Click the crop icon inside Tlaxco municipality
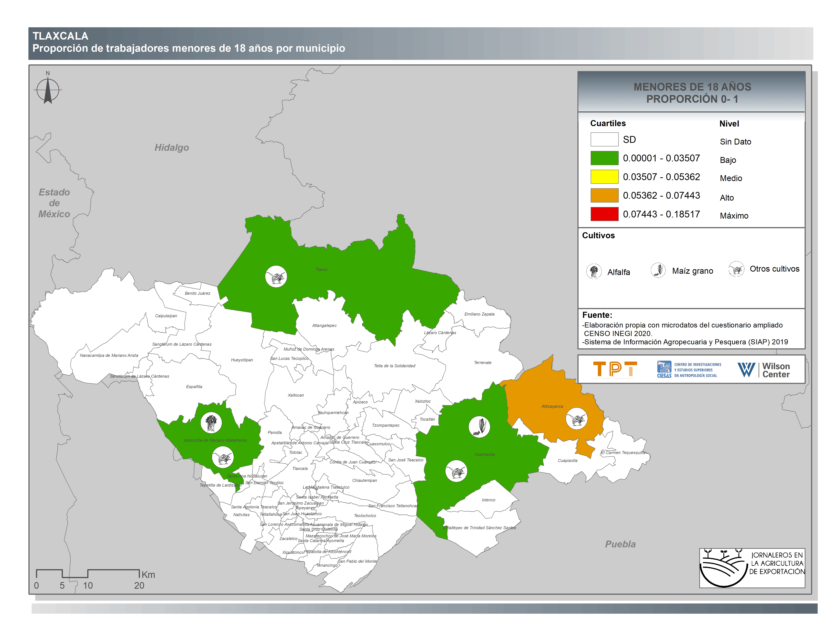Viewport: 833px width, 644px height. (x=276, y=277)
